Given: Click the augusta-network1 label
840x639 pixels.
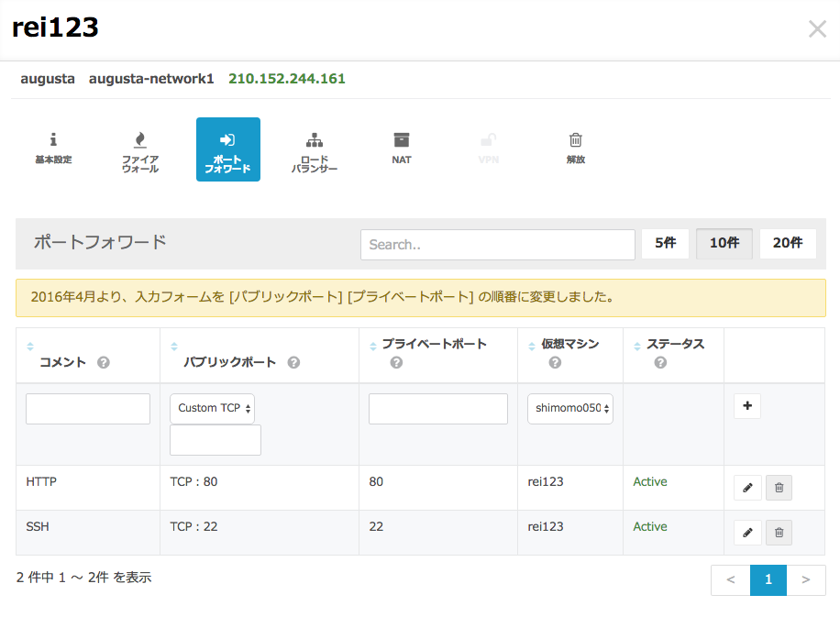Looking at the screenshot, I should click(151, 79).
